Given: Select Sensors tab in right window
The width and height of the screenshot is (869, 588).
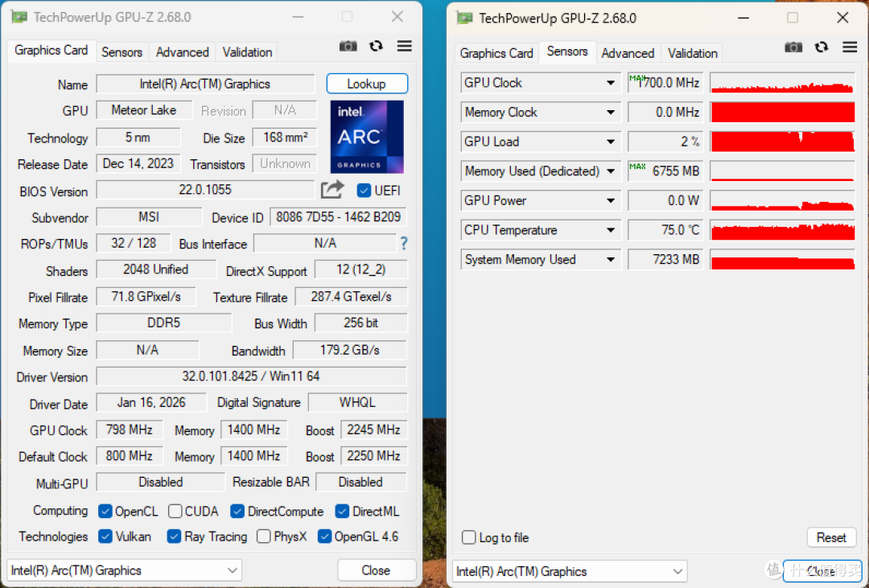Looking at the screenshot, I should coord(567,51).
